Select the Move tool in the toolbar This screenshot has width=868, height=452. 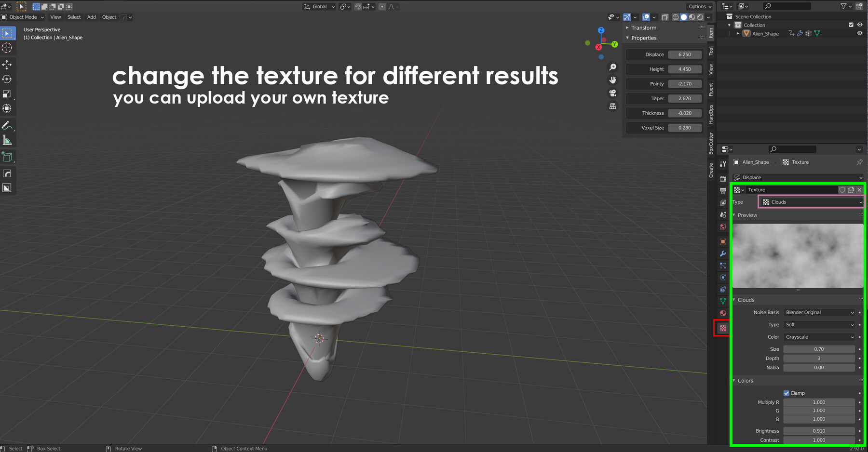click(7, 65)
